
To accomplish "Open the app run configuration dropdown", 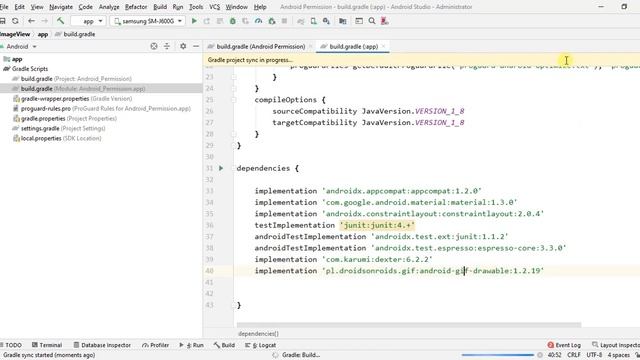I will [89, 21].
